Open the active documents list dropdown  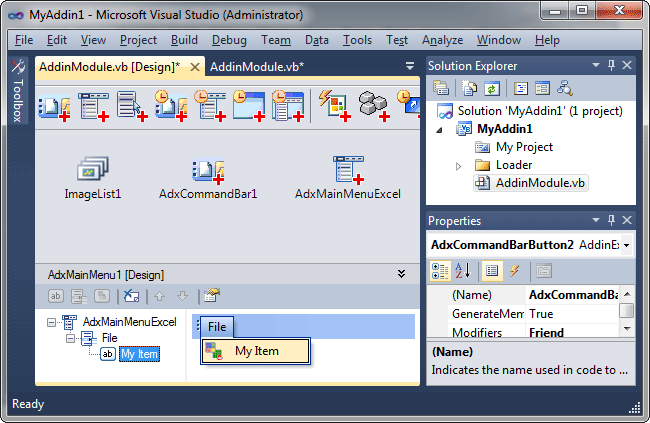click(410, 66)
